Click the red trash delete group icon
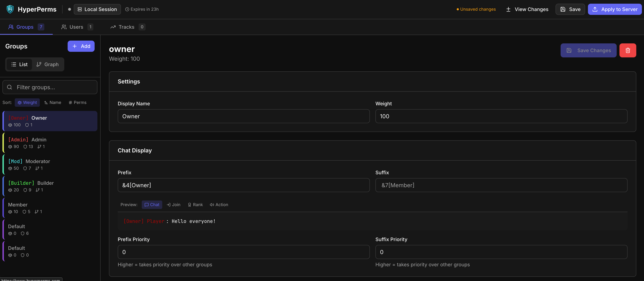 (x=628, y=50)
